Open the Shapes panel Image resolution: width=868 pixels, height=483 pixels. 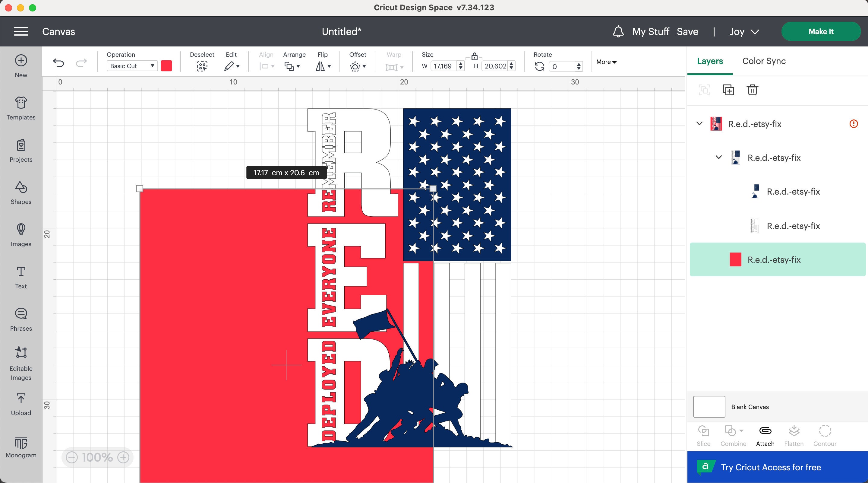(x=21, y=192)
